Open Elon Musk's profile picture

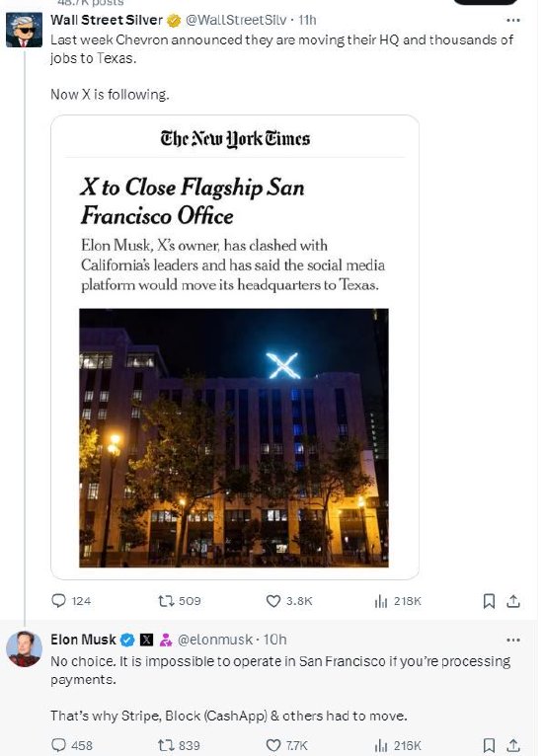pos(24,648)
